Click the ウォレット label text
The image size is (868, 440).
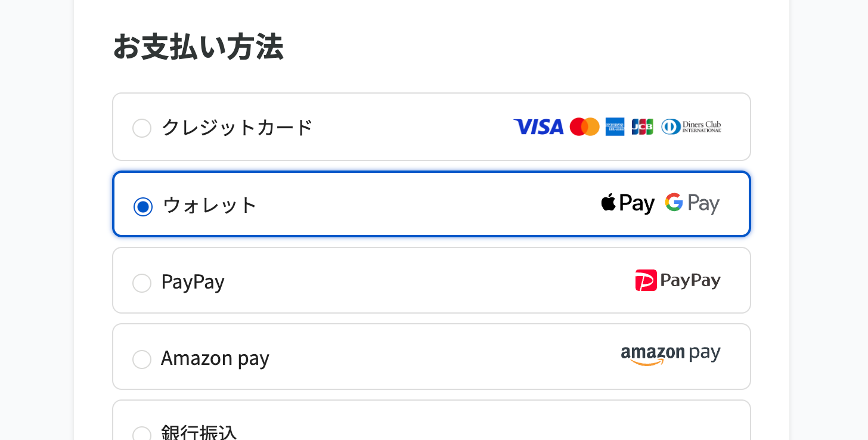click(210, 205)
